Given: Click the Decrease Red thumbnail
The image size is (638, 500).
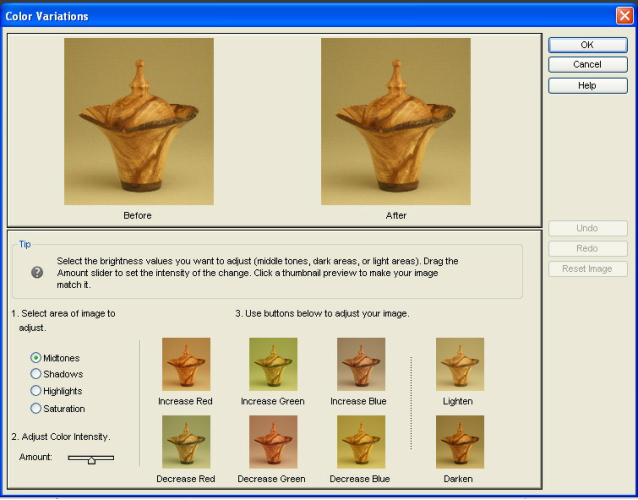Looking at the screenshot, I should (186, 442).
